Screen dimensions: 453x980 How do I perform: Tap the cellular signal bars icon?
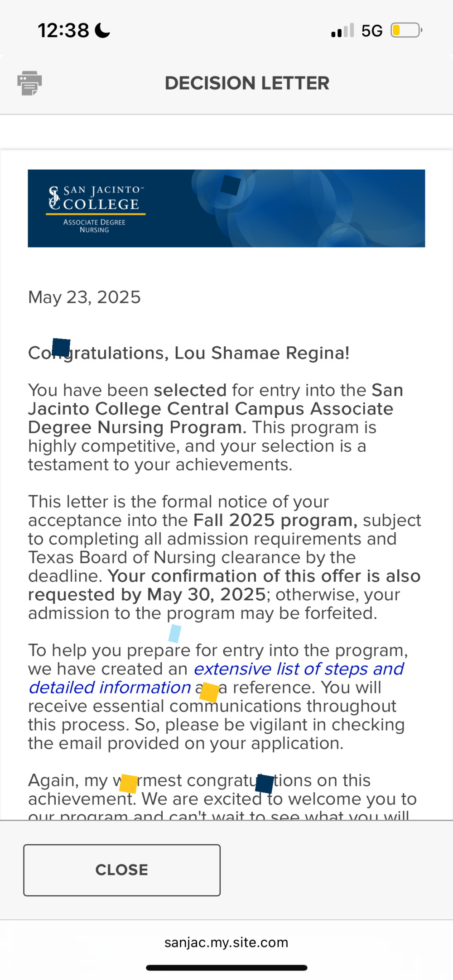tap(342, 30)
